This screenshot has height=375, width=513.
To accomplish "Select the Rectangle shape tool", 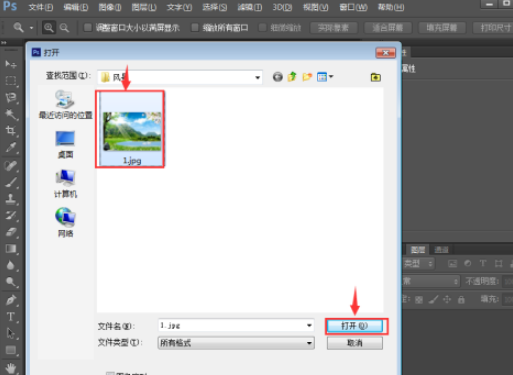I will click(11, 350).
